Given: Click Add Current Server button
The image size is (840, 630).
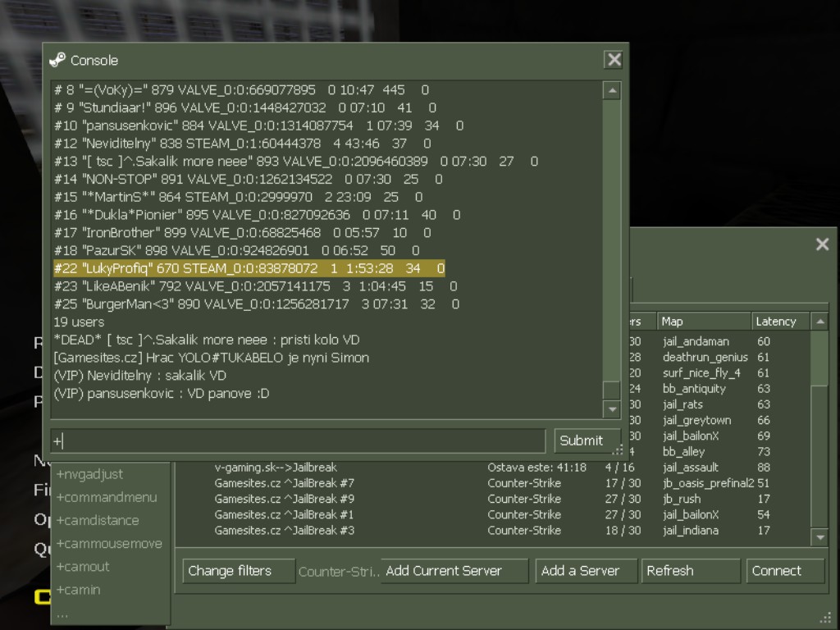Looking at the screenshot, I should [x=454, y=571].
